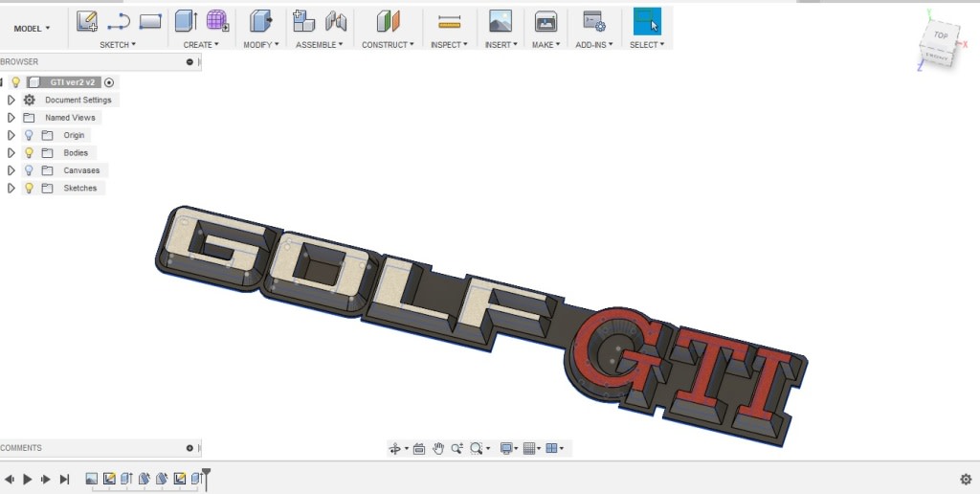Activate the Pan hand tool

[x=438, y=448]
